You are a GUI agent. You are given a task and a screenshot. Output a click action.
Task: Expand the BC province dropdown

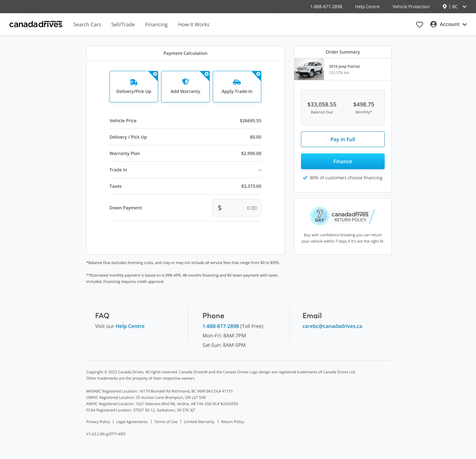pos(464,7)
